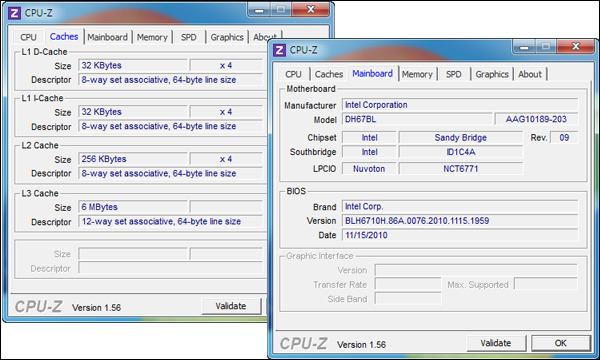
Task: Click the Southbridge Intel vendor field
Action: tap(369, 152)
